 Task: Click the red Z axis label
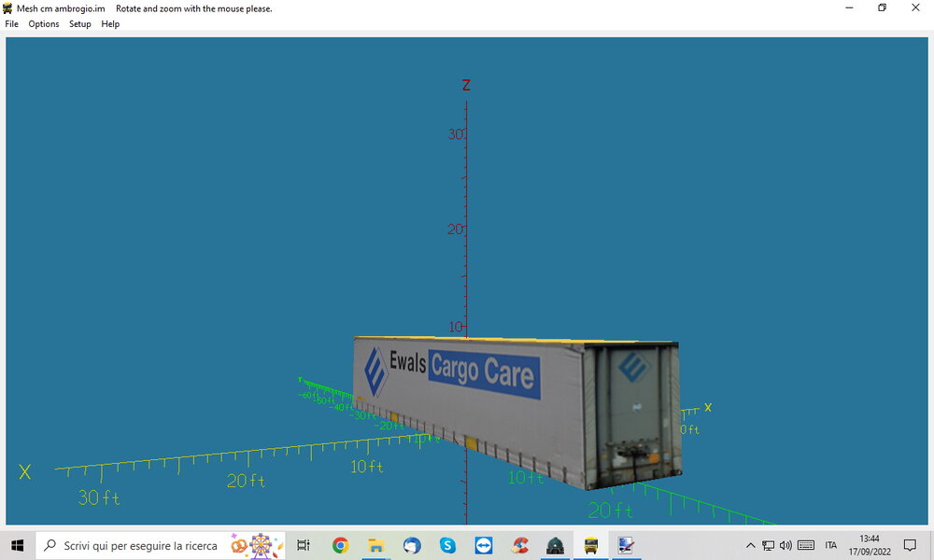(466, 85)
